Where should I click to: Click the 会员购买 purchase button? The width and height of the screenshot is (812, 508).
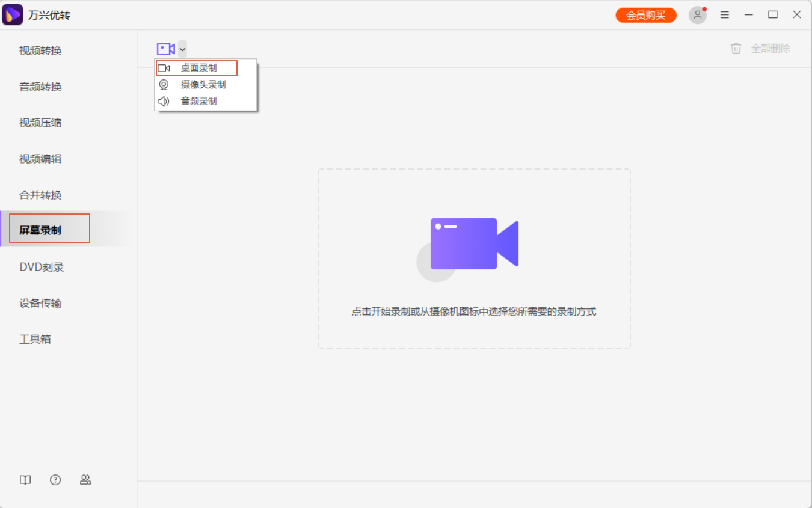pyautogui.click(x=645, y=14)
